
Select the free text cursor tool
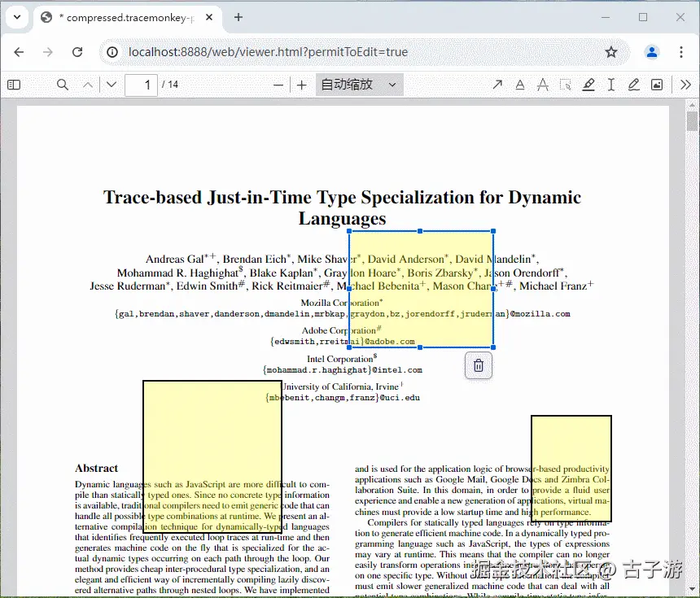click(x=611, y=85)
